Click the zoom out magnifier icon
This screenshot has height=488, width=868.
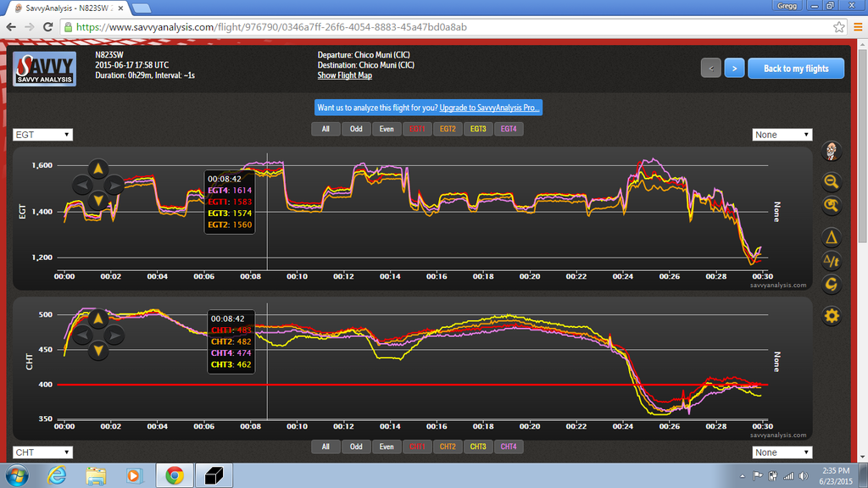832,180
